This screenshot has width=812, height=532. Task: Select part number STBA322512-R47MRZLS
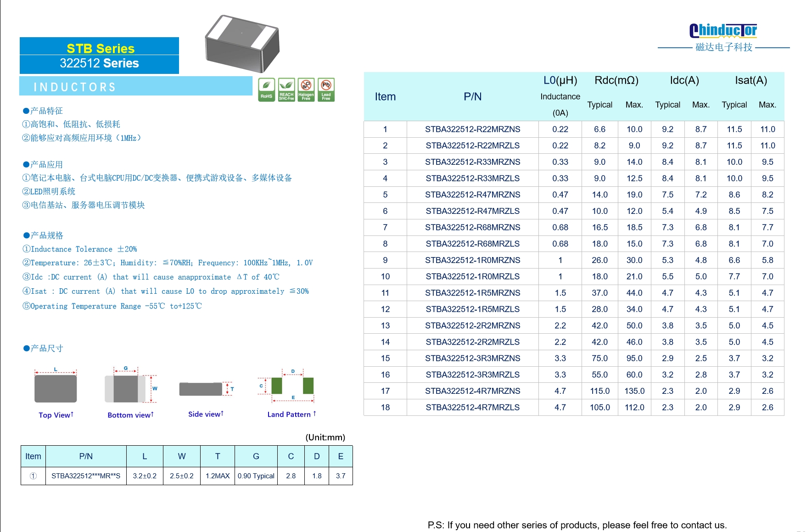click(472, 211)
